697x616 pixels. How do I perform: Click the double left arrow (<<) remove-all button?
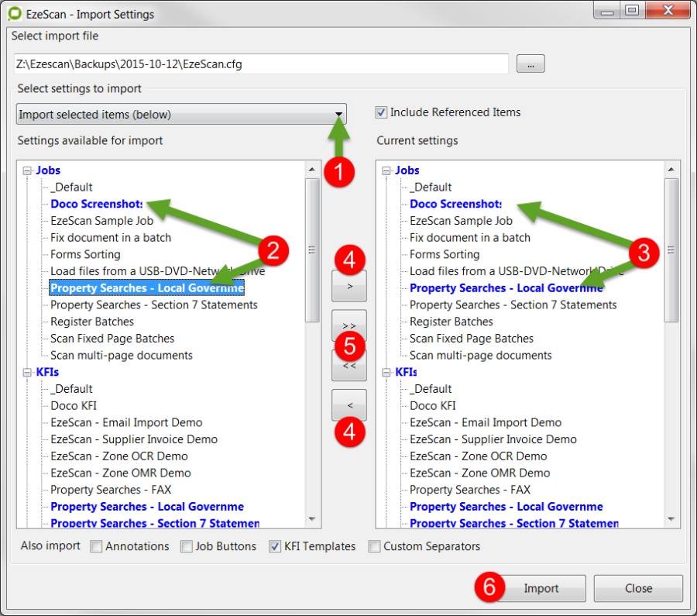tap(348, 365)
